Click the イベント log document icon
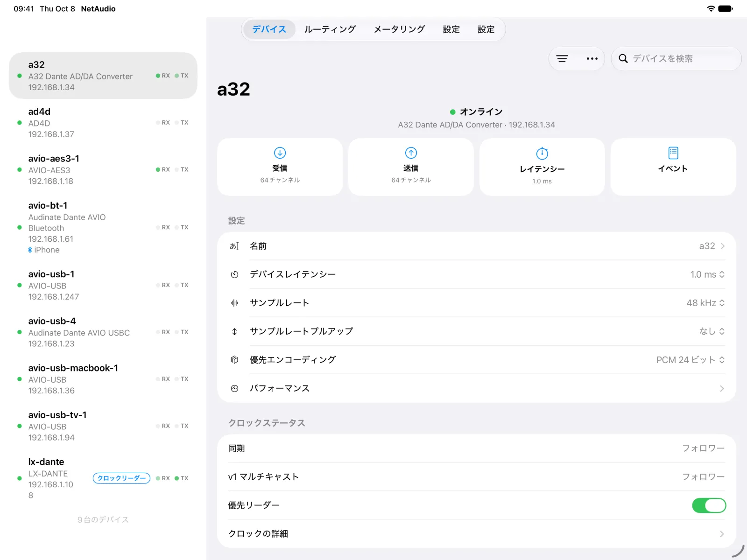Image resolution: width=747 pixels, height=560 pixels. click(673, 153)
